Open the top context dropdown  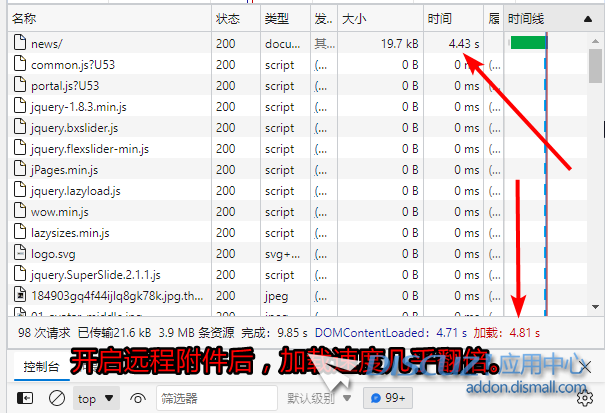click(x=96, y=398)
